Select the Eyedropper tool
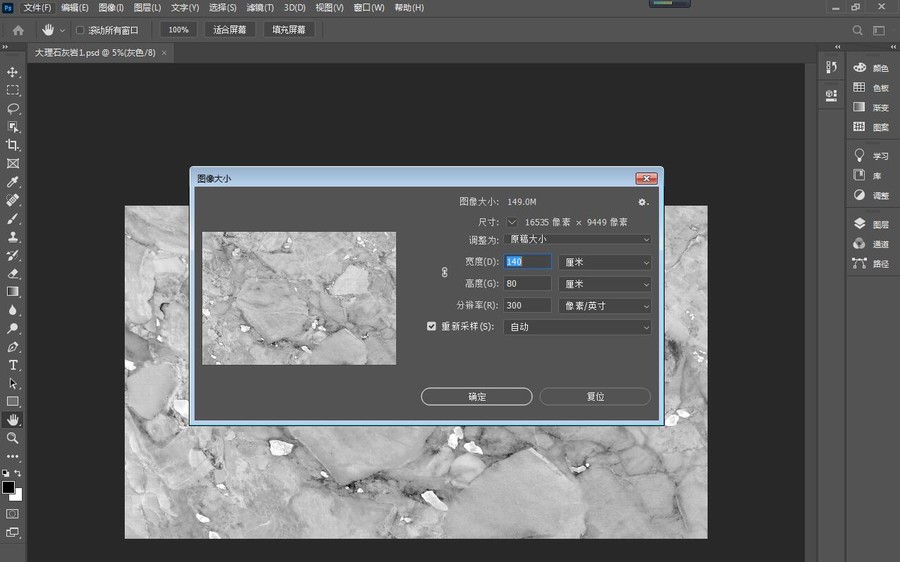This screenshot has height=562, width=900. click(13, 182)
